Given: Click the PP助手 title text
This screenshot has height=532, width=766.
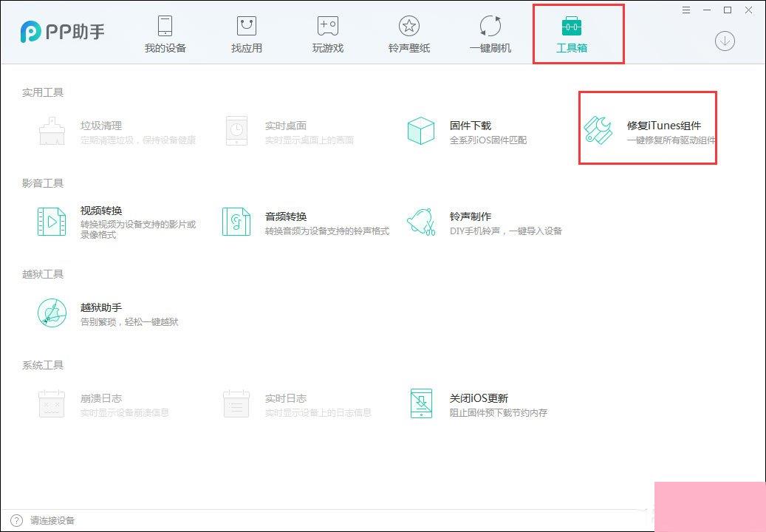Looking at the screenshot, I should pyautogui.click(x=75, y=32).
